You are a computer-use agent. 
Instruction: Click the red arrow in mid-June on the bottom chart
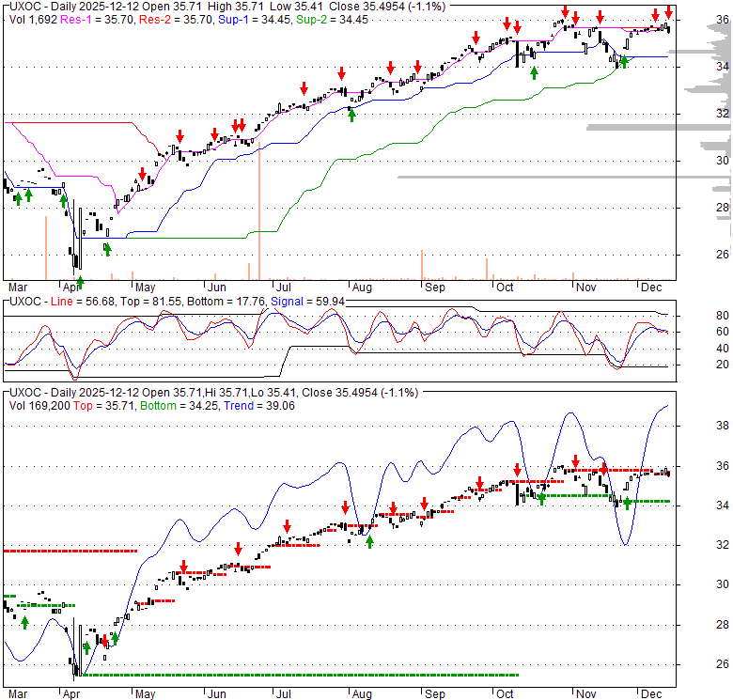[x=239, y=549]
